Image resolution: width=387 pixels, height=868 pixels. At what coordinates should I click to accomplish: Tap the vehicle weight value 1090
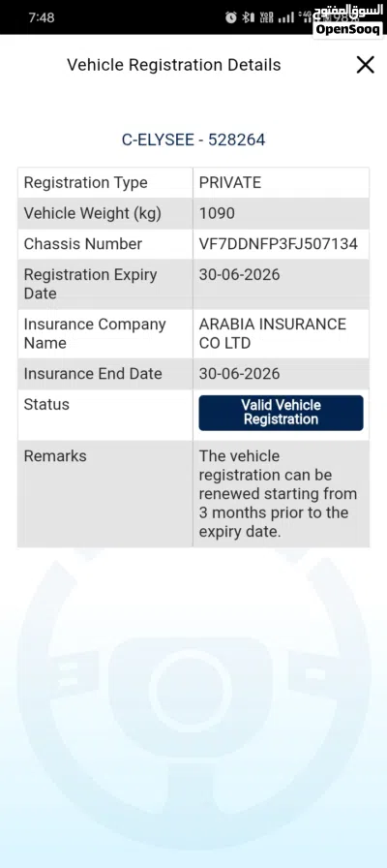pyautogui.click(x=217, y=213)
